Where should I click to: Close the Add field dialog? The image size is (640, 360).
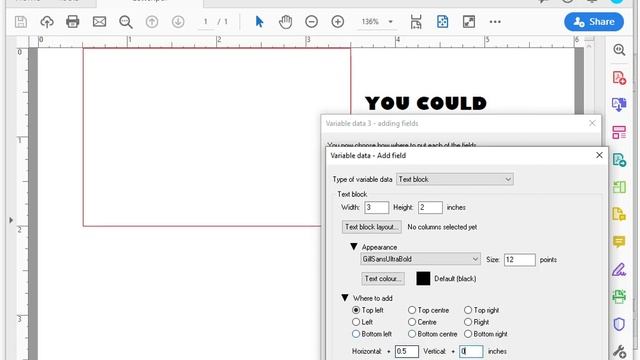(x=599, y=155)
